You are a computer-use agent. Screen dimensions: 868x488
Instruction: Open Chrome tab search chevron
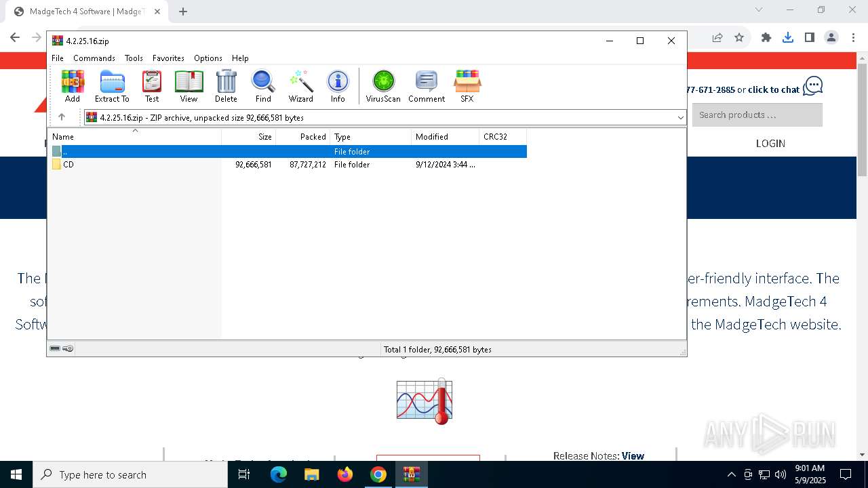(759, 10)
